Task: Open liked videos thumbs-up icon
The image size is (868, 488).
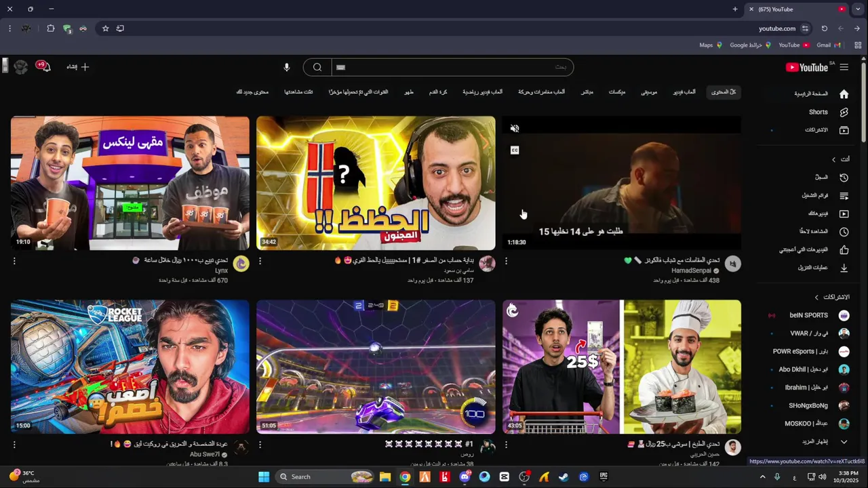Action: pos(844,249)
